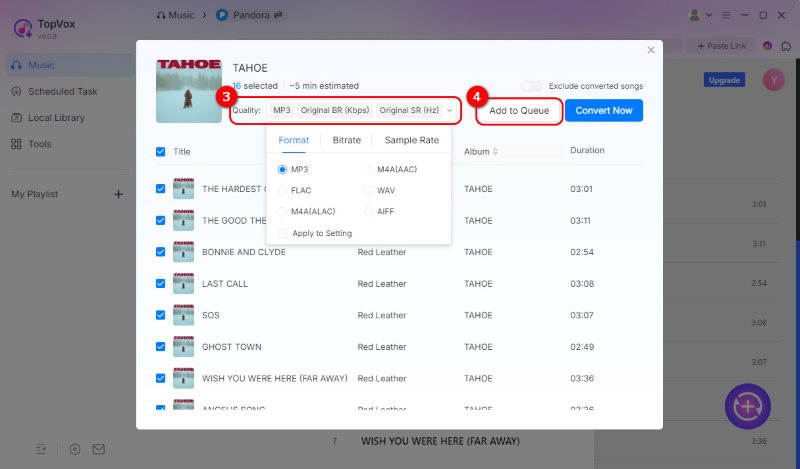Click the Duration column header

(x=587, y=150)
